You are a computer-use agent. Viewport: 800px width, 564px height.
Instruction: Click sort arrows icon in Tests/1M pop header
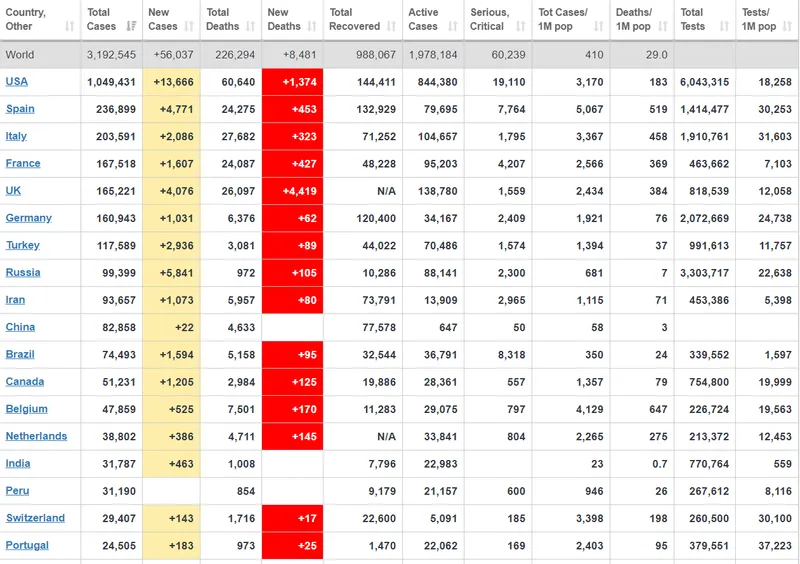787,26
